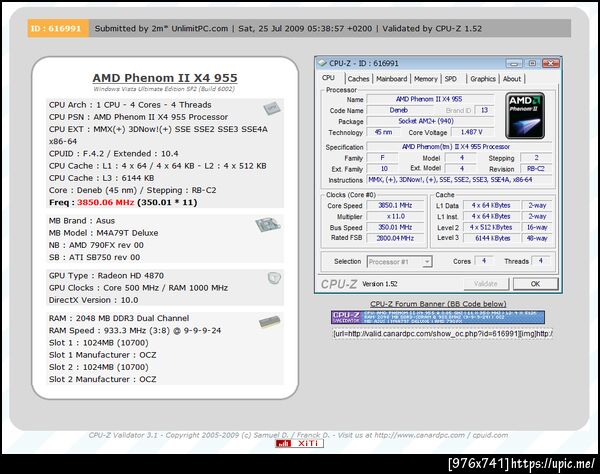Click the Cores count value box

coord(484,261)
